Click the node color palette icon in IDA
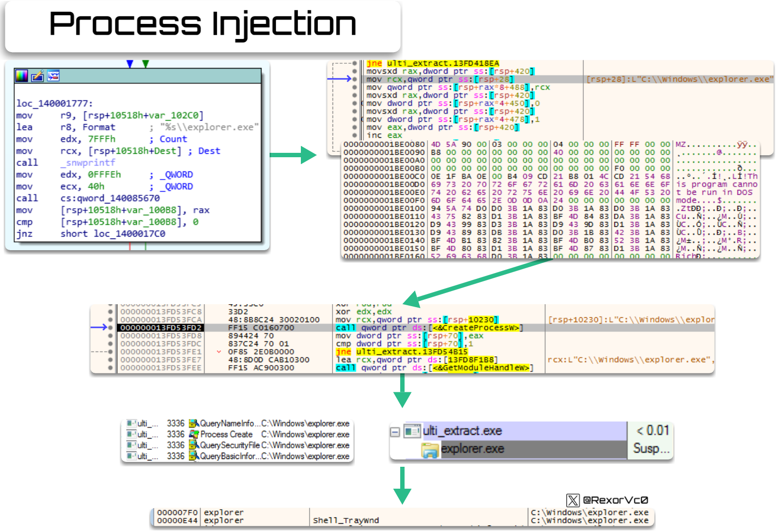 22,76
